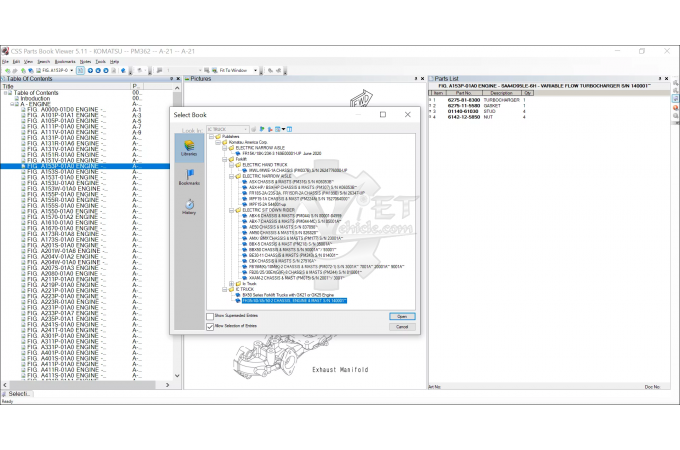This screenshot has height=450, width=680.
Task: Expand the collapsed folder above IC TRUCK
Action: tap(232, 284)
